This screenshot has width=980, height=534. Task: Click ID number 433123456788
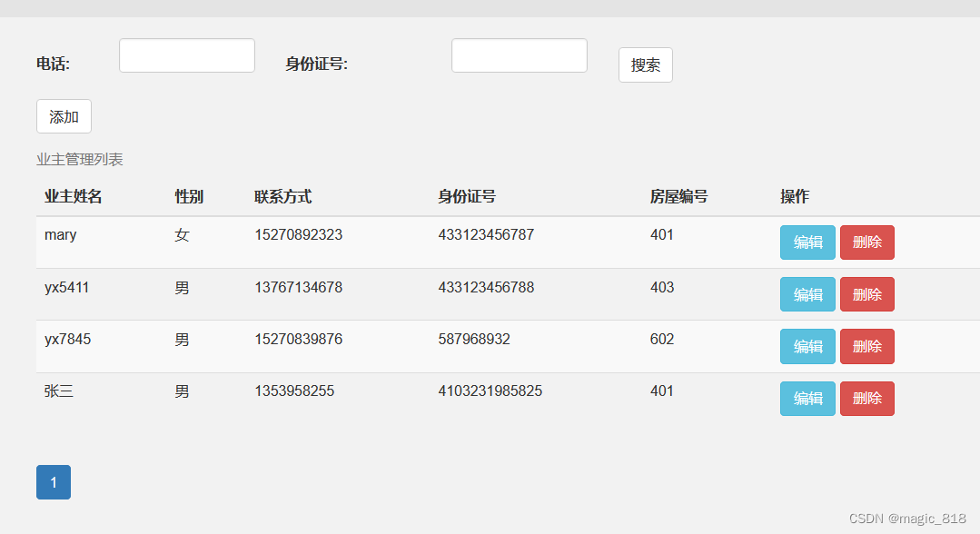click(486, 287)
